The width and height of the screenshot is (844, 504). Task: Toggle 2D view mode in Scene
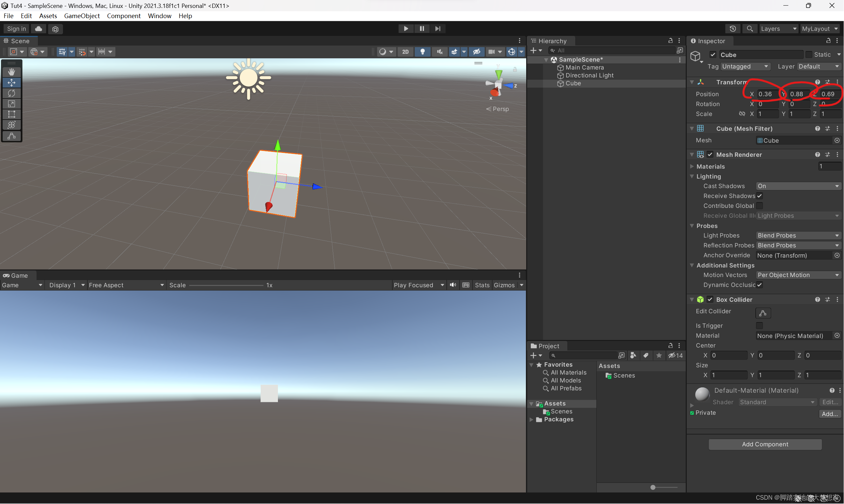[x=406, y=52]
